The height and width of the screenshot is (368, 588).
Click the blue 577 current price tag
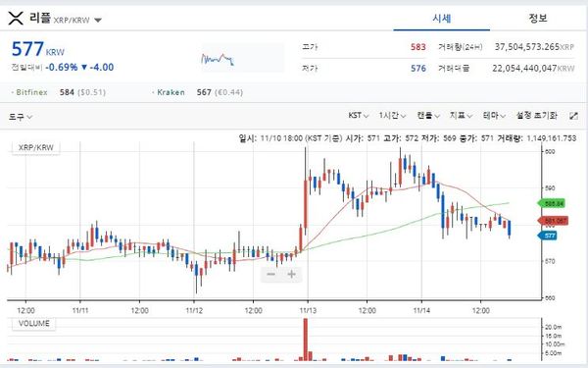pos(548,236)
